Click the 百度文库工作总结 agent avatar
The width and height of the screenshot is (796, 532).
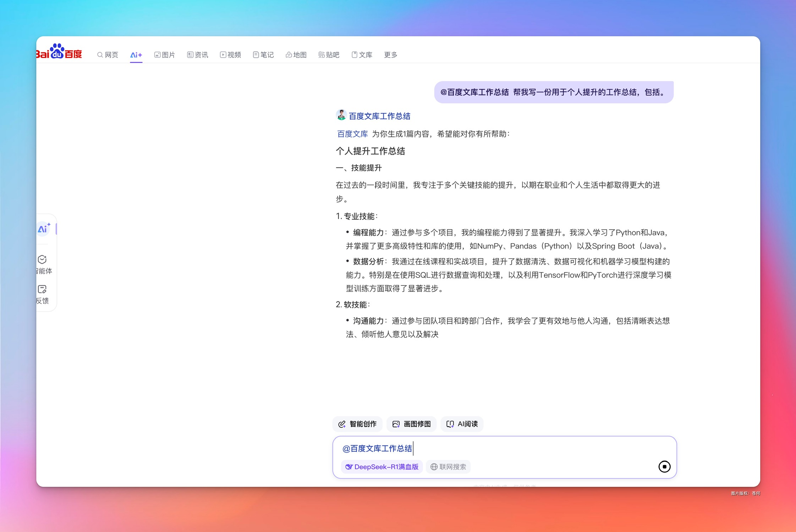(x=341, y=115)
